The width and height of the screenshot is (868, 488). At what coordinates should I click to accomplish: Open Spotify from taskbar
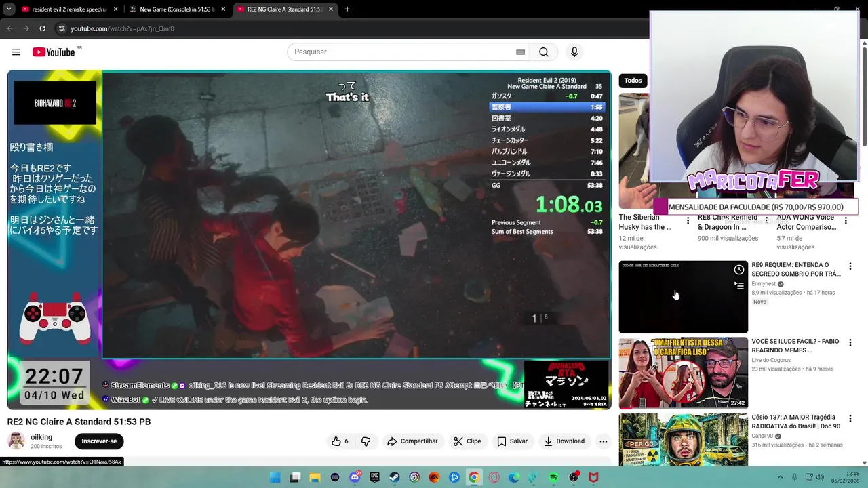[553, 478]
